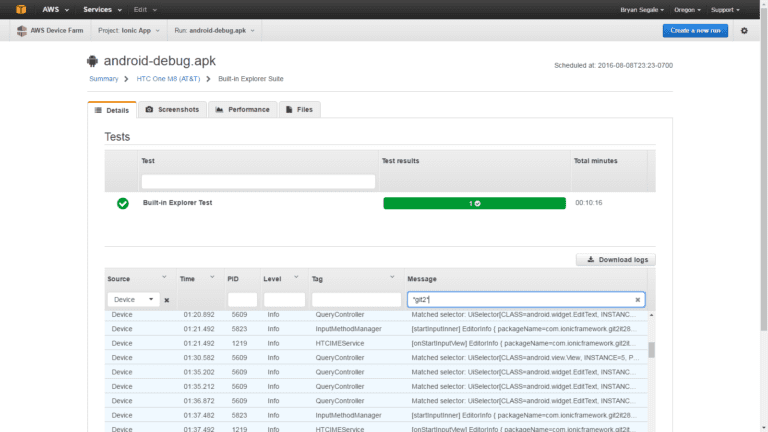Open the Oregon region selector
The image size is (768, 432).
(687, 10)
